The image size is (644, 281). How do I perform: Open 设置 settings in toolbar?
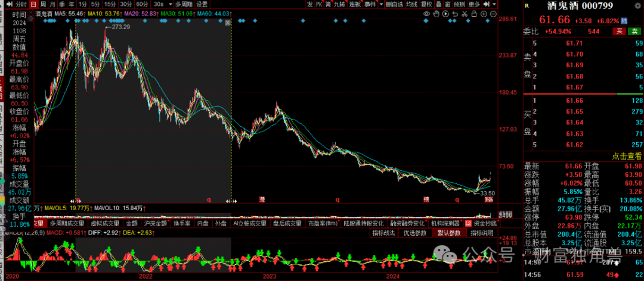click(202, 4)
